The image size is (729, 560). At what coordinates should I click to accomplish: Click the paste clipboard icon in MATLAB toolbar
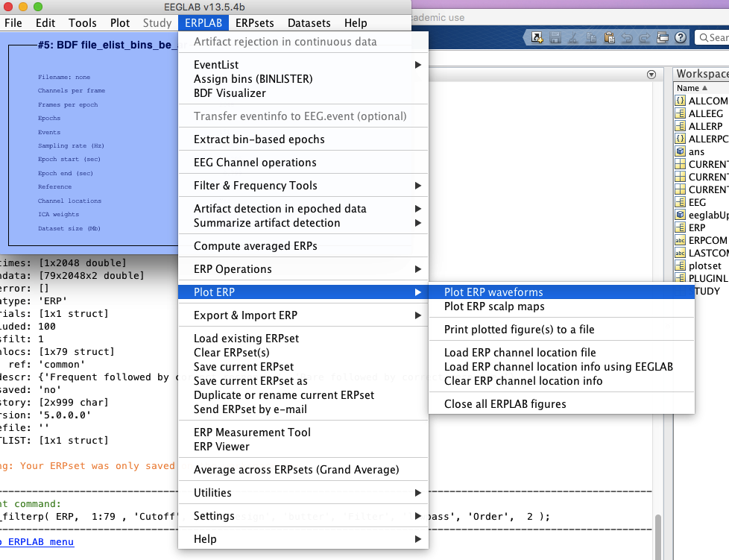(x=609, y=38)
